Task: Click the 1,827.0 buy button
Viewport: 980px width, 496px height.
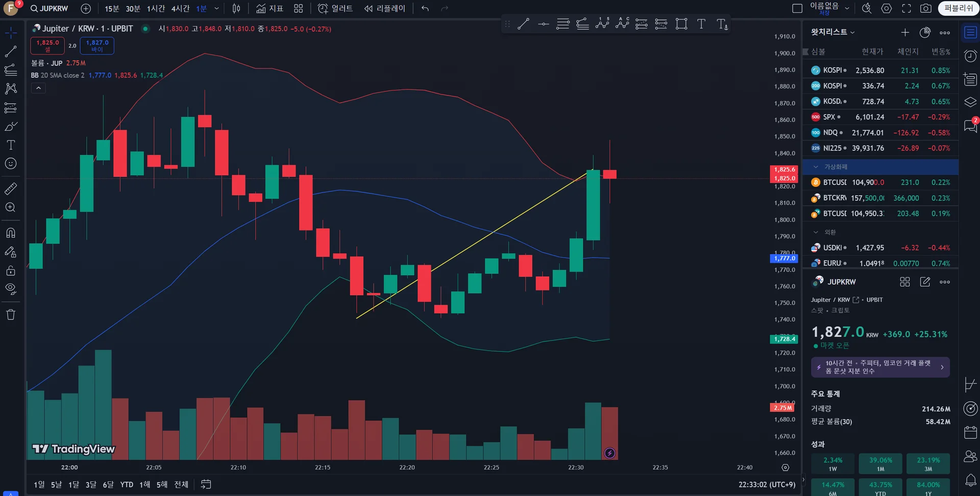Action: tap(97, 46)
